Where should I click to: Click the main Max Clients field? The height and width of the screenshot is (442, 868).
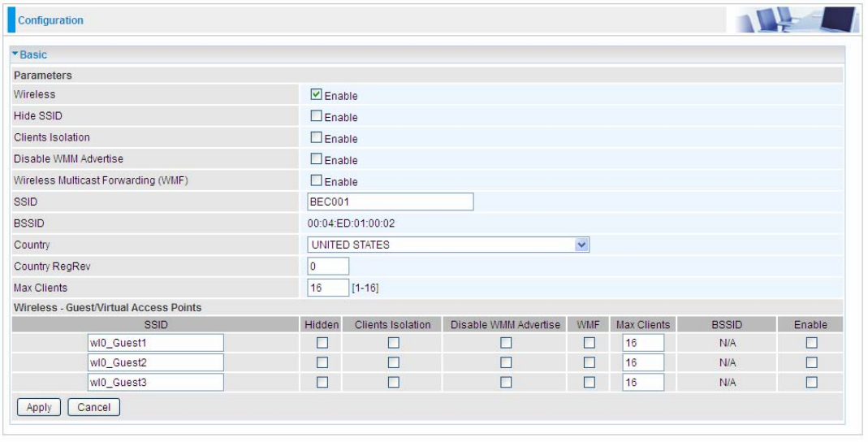point(328,288)
